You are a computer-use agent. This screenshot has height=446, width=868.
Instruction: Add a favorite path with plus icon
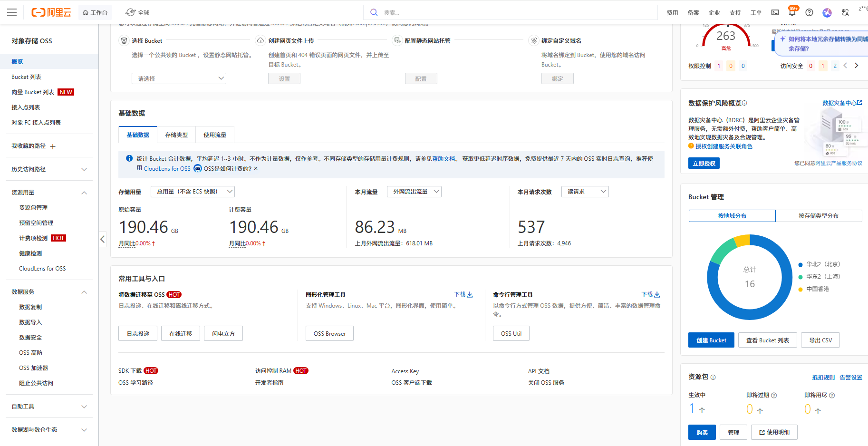53,146
